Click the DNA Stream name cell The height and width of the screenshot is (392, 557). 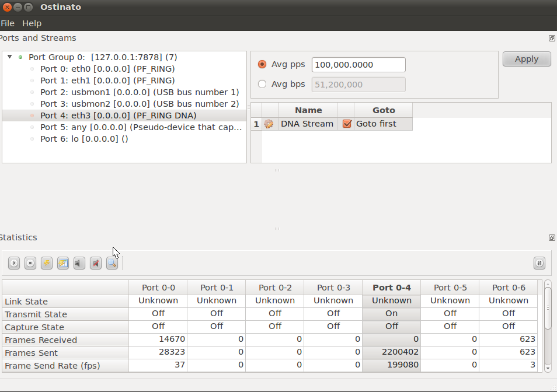(308, 124)
